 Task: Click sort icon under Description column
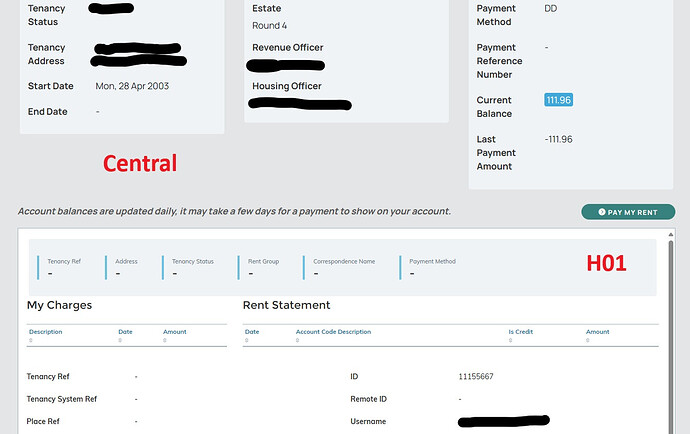click(x=31, y=340)
